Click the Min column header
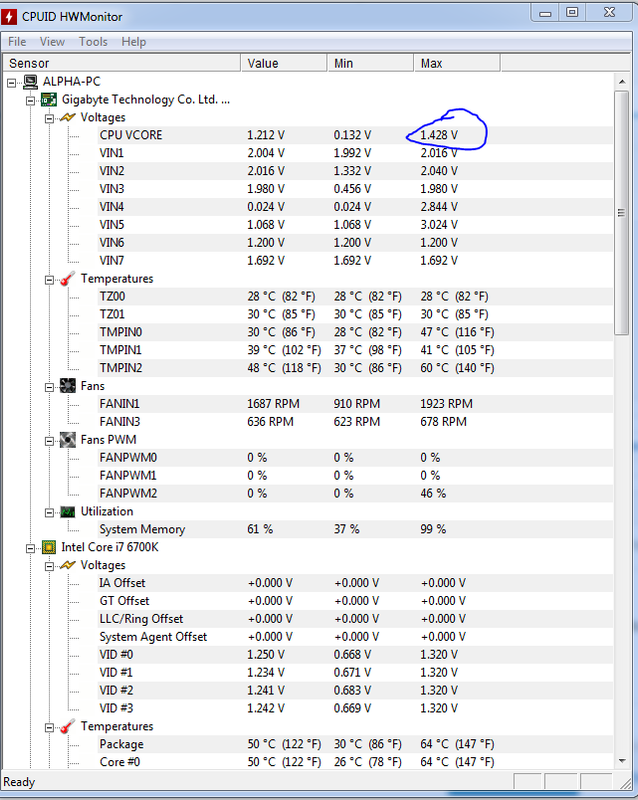This screenshot has width=638, height=800. point(371,63)
